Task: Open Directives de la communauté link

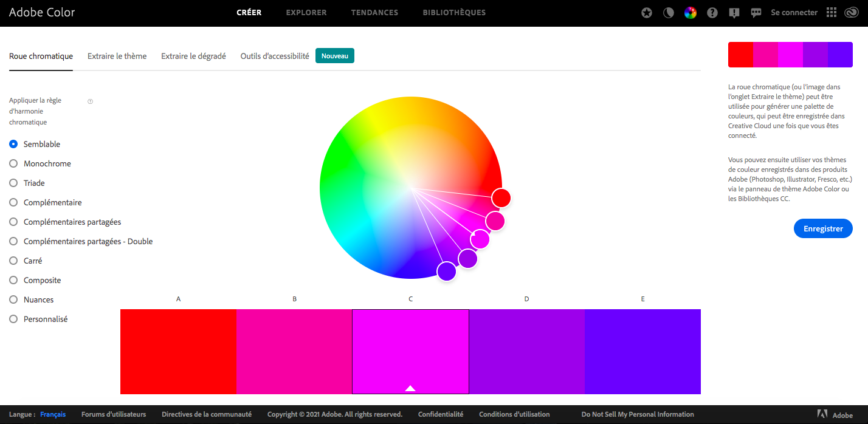Action: 207,414
